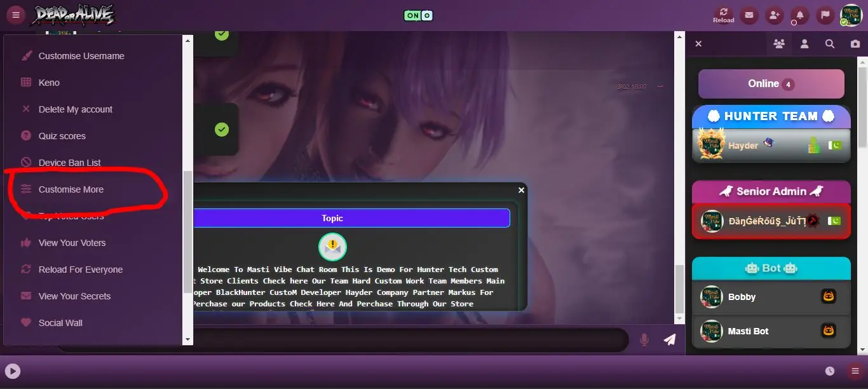This screenshot has width=868, height=389.
Task: Click the Dead or Alive logo
Action: pos(74,15)
